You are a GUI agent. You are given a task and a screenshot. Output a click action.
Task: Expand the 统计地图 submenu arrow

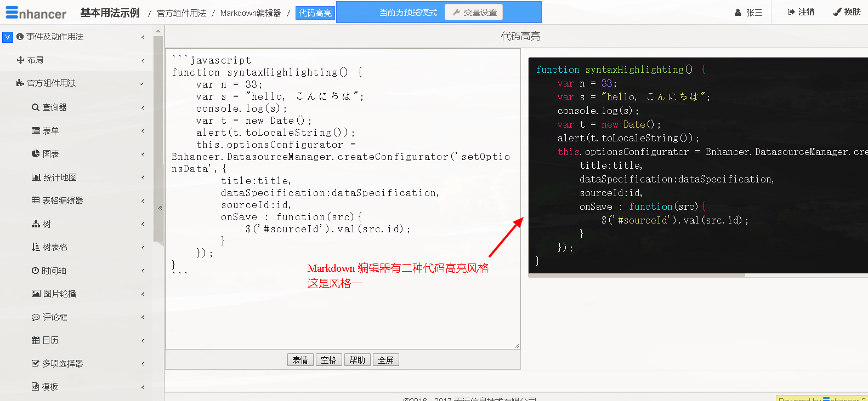coord(143,177)
